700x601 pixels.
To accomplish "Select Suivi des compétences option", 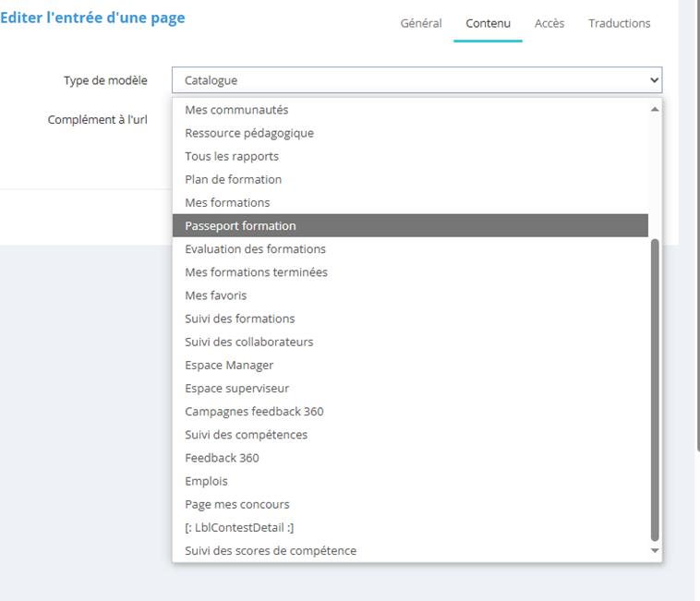I will 246,434.
